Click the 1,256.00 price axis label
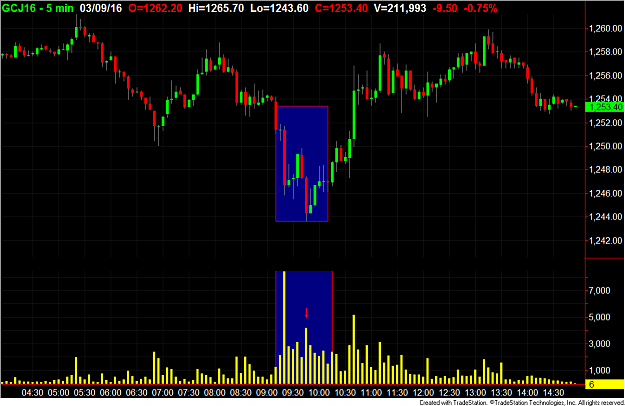This screenshot has width=625, height=406. tap(605, 75)
